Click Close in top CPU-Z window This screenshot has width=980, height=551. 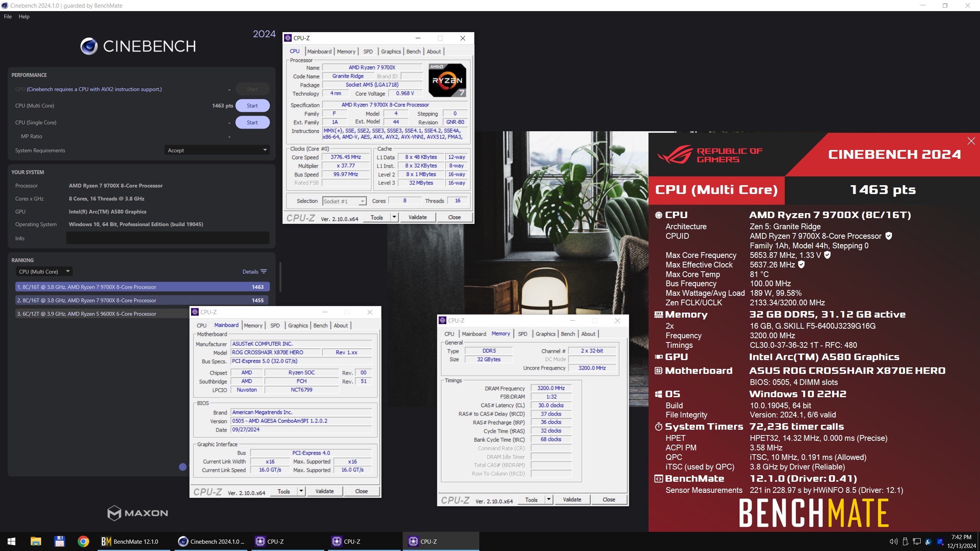pyautogui.click(x=454, y=217)
